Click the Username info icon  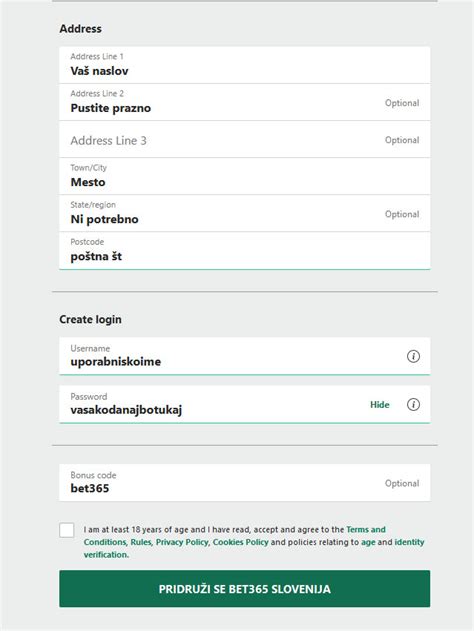point(413,356)
